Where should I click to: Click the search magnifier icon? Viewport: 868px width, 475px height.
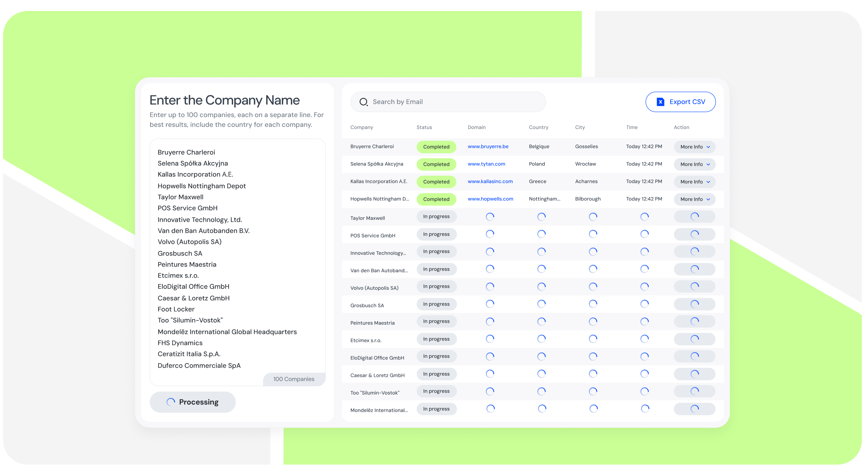pos(363,102)
